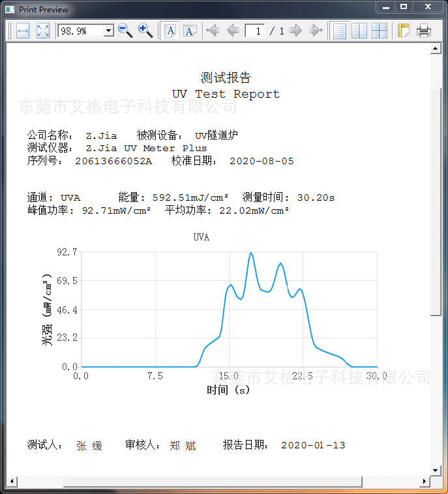The image size is (448, 494).
Task: Click the printer icon to print
Action: coord(423,31)
